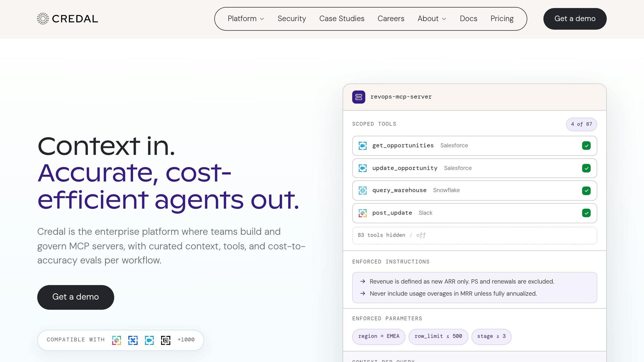Click the post_update tool name
The width and height of the screenshot is (644, 362).
pyautogui.click(x=392, y=213)
